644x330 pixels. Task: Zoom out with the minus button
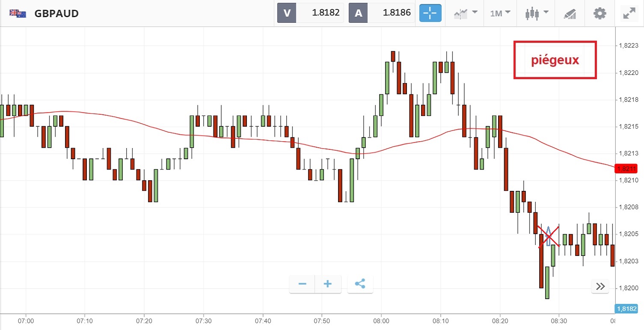pyautogui.click(x=302, y=284)
